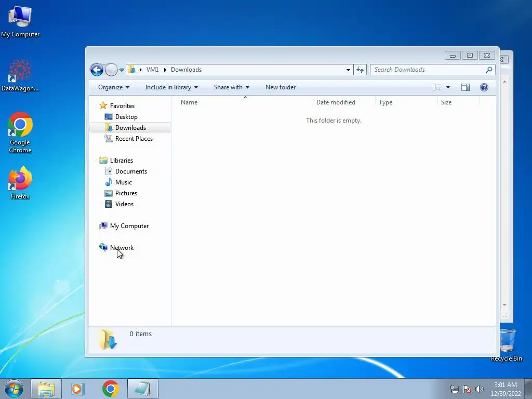The height and width of the screenshot is (399, 532).
Task: Create a New folder
Action: pyautogui.click(x=281, y=87)
